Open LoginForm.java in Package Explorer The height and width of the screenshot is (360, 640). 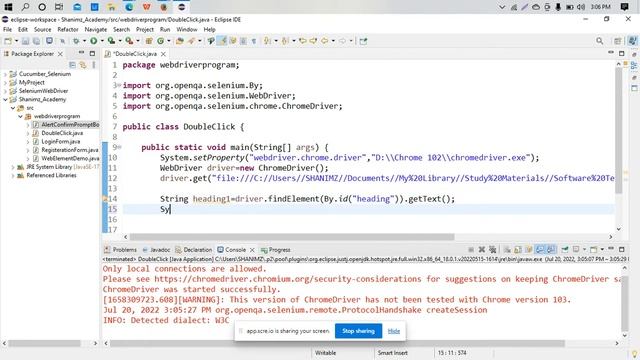point(60,142)
